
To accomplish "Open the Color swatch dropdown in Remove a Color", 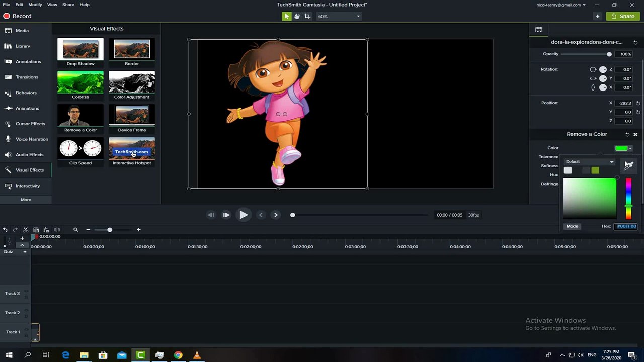I will pos(623,148).
